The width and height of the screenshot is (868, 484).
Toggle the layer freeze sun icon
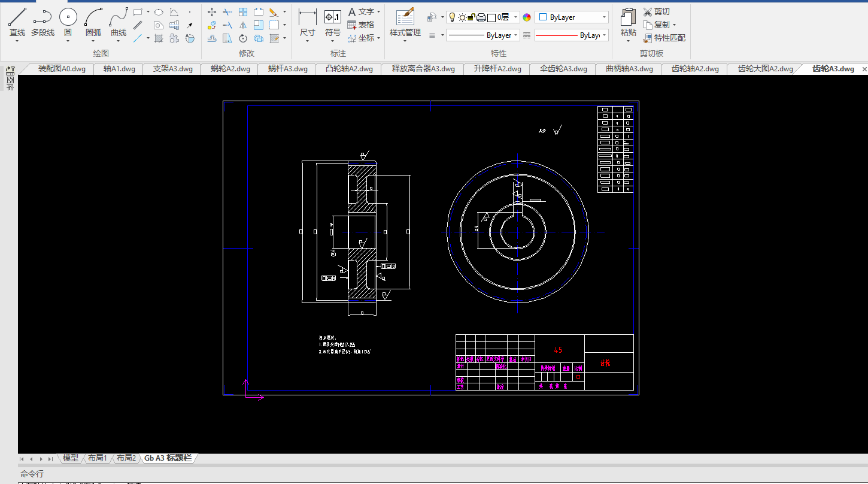[x=462, y=17]
